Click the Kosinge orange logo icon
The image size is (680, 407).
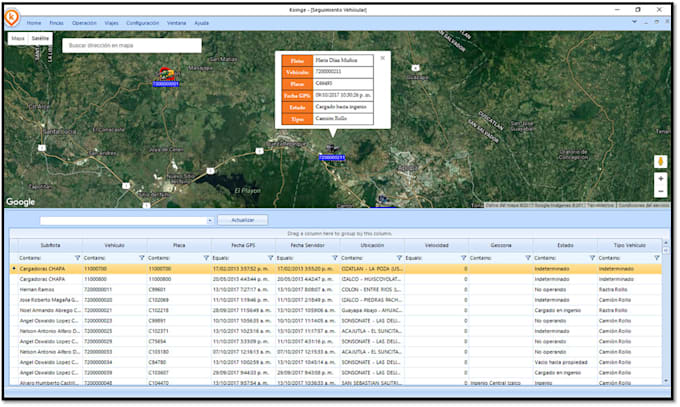coord(13,15)
